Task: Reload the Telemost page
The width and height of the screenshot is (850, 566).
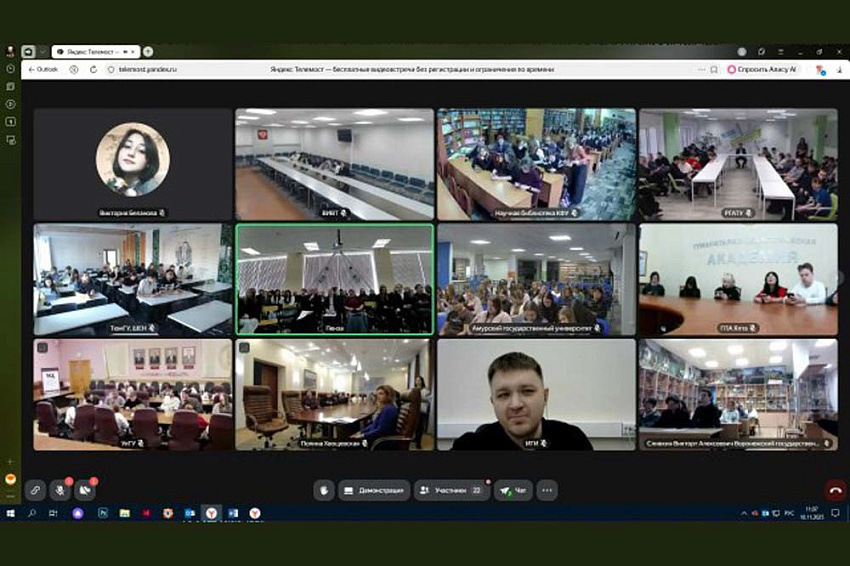Action: (93, 69)
